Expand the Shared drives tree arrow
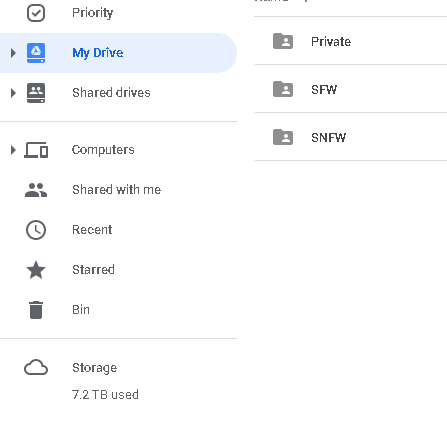The image size is (447, 432). tap(13, 93)
